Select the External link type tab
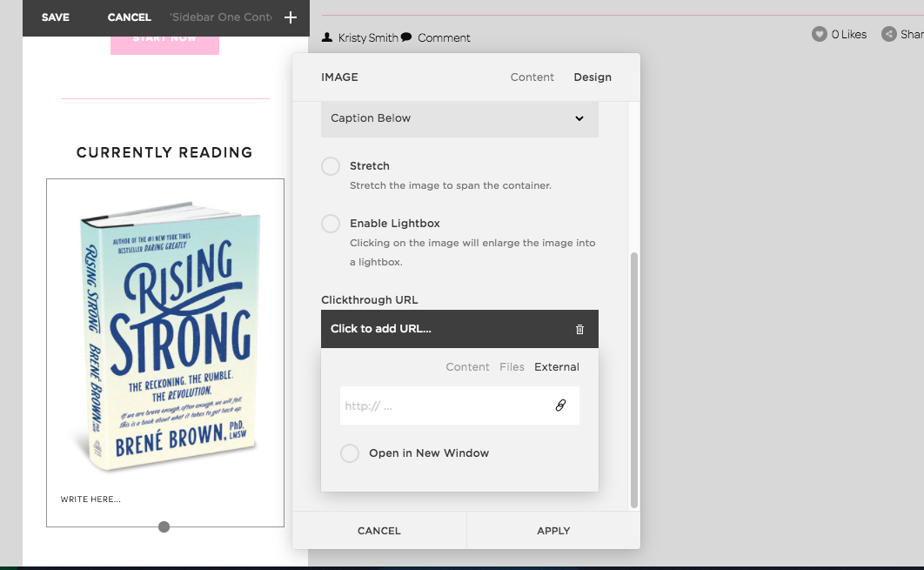 (556, 366)
